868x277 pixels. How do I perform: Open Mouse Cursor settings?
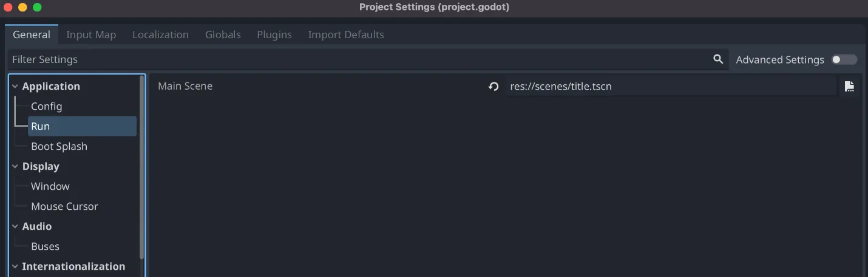(64, 207)
